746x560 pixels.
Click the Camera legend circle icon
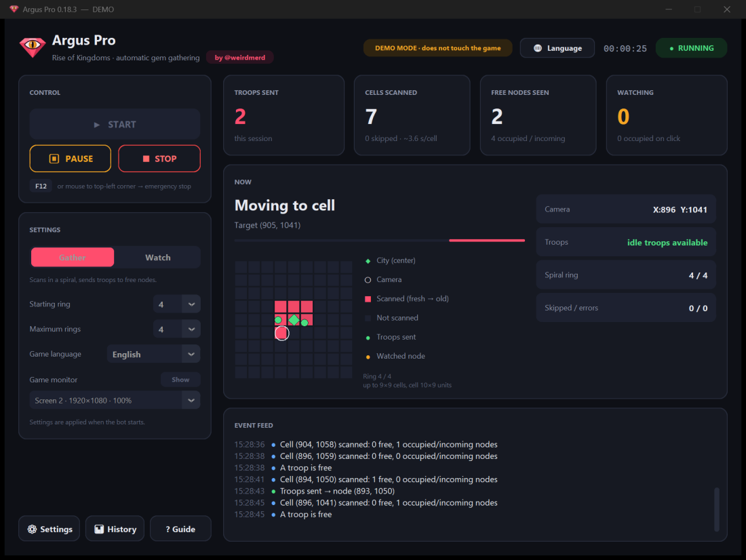[x=368, y=280]
